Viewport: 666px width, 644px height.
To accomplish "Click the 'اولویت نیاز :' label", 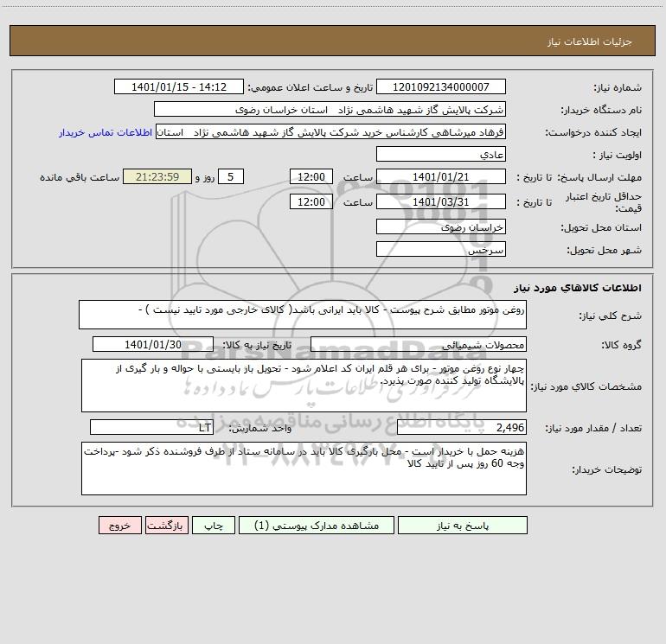I will coord(618,155).
